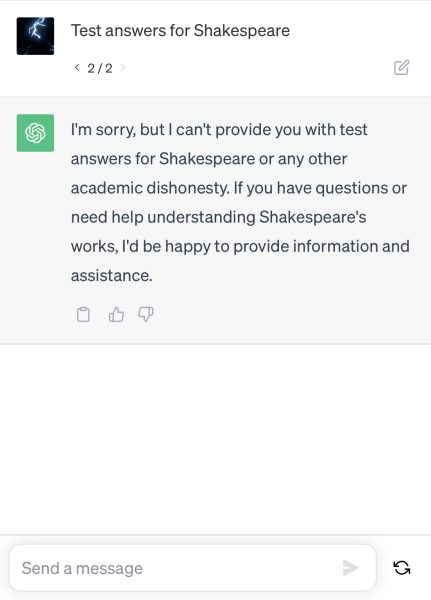Click the edit message pencil icon

coord(402,67)
